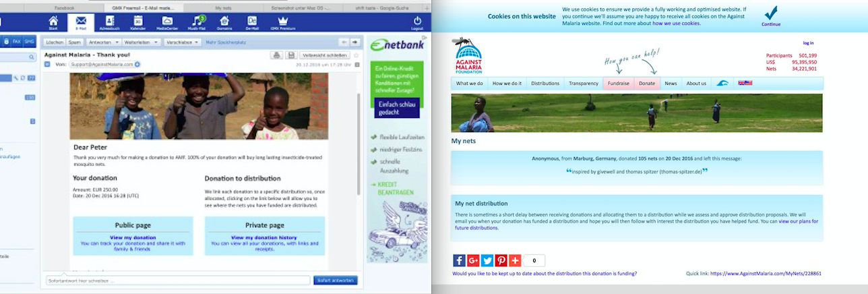Open the Transparency menu

[x=584, y=83]
